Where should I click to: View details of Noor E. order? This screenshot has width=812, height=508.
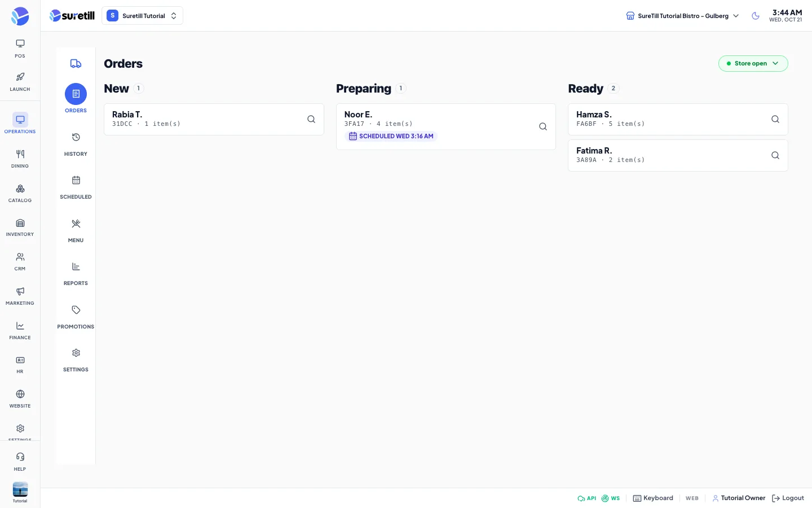543,126
